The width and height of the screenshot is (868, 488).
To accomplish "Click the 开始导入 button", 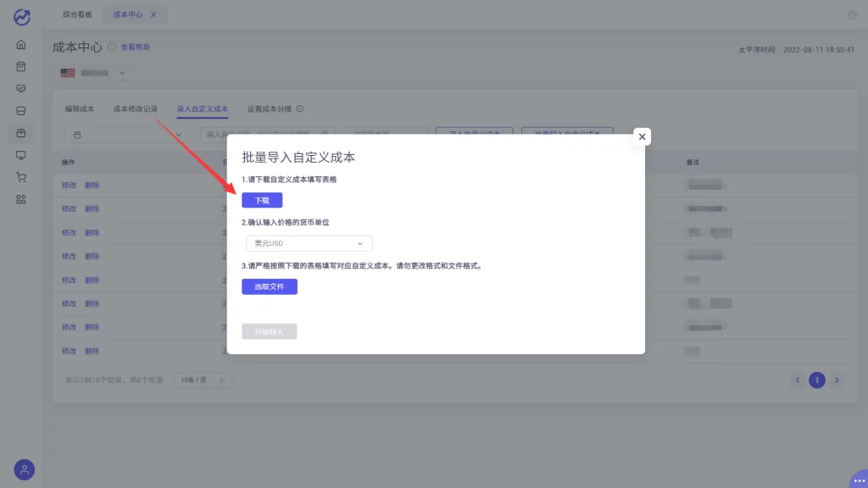I will coord(270,331).
